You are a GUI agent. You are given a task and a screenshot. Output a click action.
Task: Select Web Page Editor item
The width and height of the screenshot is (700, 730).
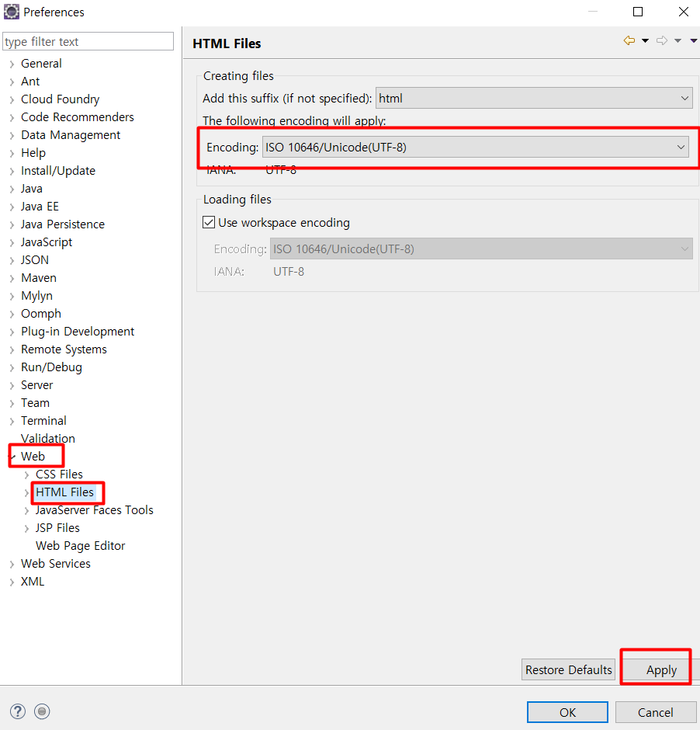coord(81,546)
